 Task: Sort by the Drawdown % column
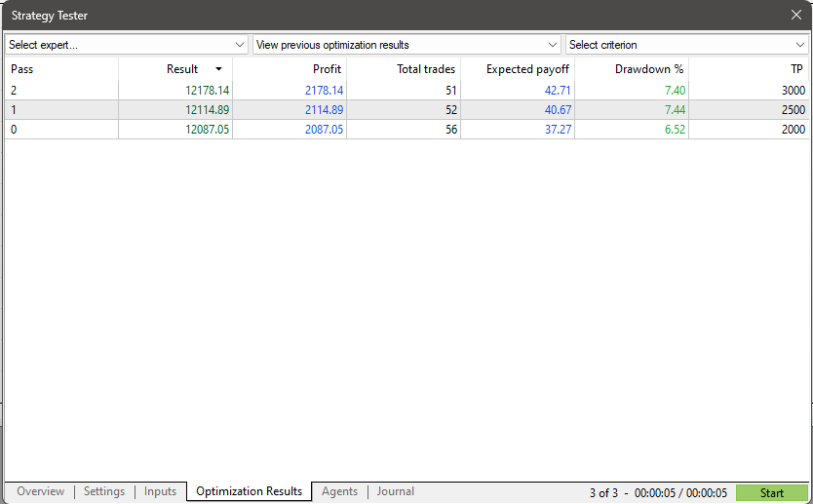click(x=632, y=69)
